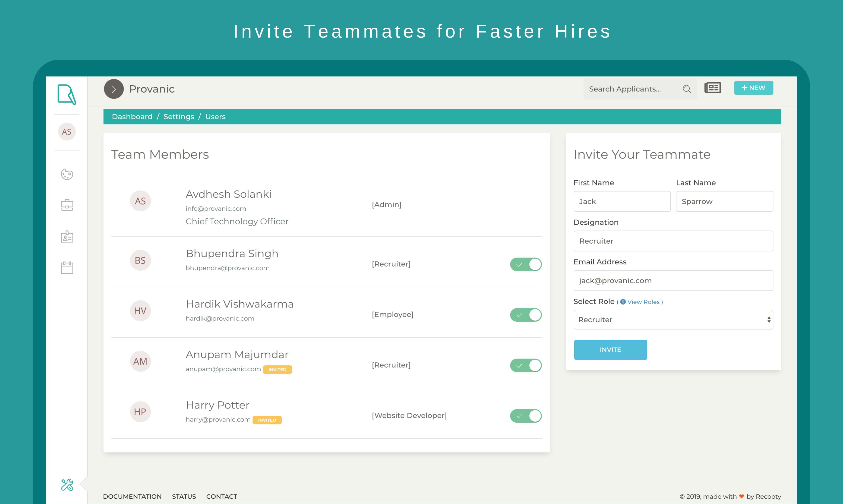The image size is (843, 504).
Task: Open the palette dashboard icon in the sidebar
Action: click(x=67, y=174)
